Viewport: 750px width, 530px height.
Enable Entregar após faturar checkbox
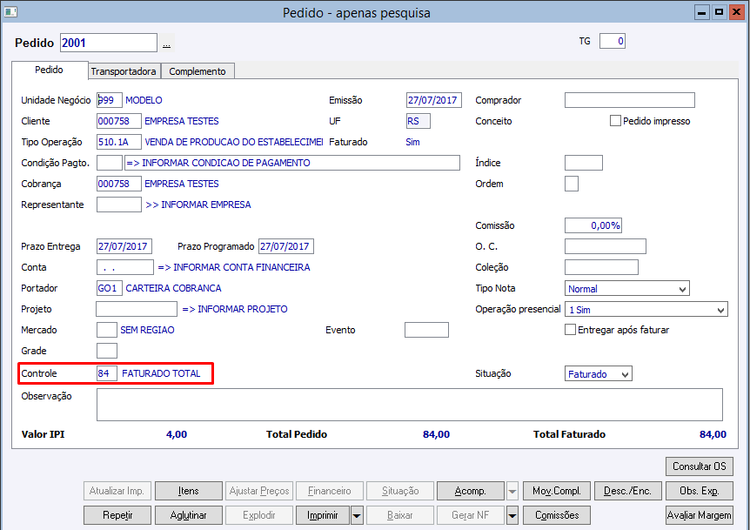click(x=570, y=330)
